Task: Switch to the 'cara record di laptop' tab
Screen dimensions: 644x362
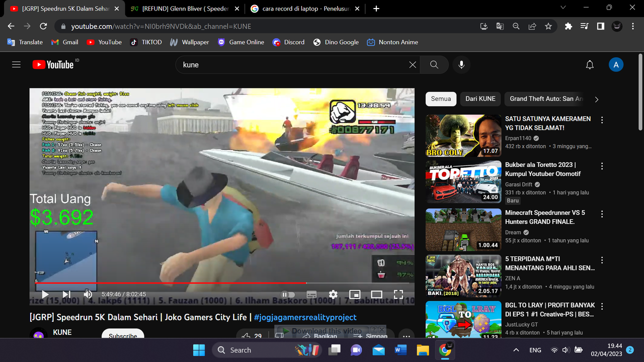Action: tap(305, 9)
